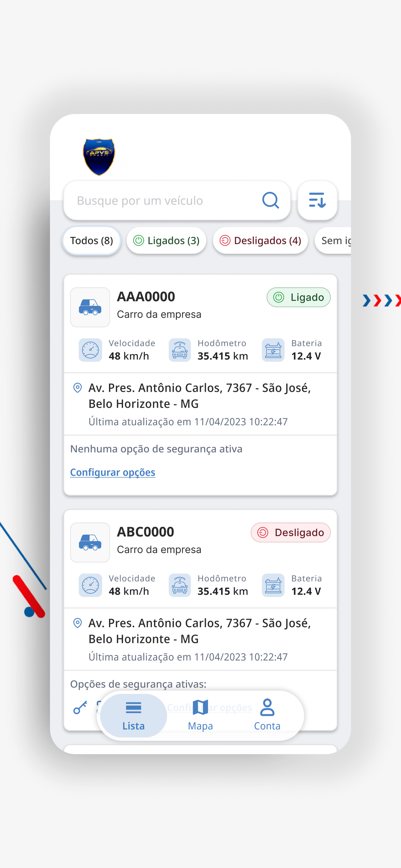Click 'Nenhuma opção de segurança ativa' text
The height and width of the screenshot is (868, 401).
pyautogui.click(x=156, y=449)
